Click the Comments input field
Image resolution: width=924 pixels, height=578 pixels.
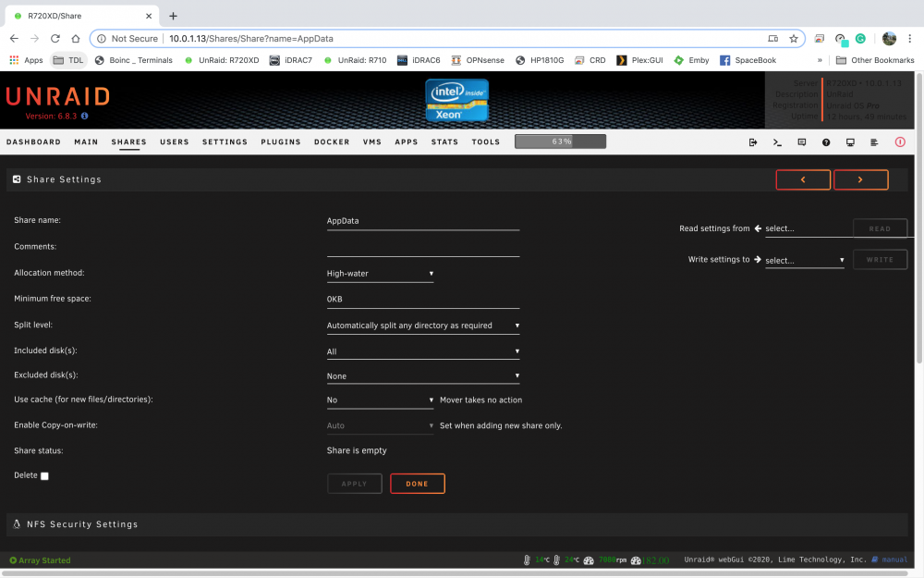(x=423, y=248)
